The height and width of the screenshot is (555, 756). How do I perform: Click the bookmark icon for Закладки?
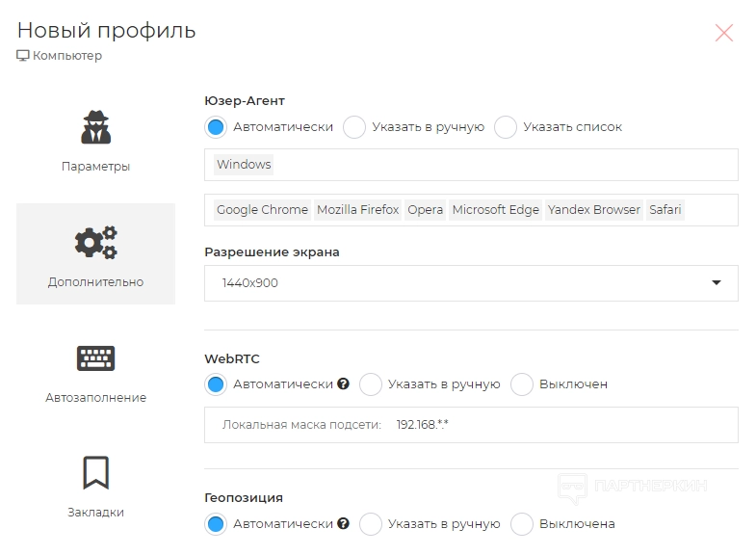[x=95, y=473]
